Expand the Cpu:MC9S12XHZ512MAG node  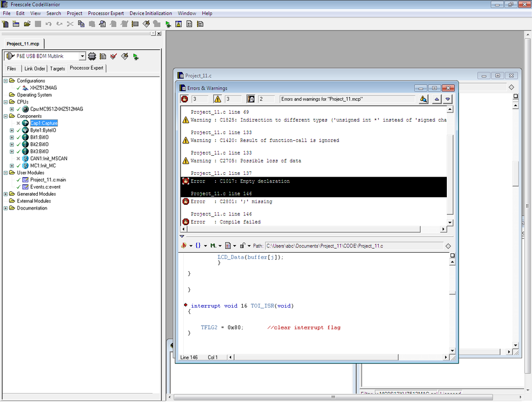pos(12,109)
